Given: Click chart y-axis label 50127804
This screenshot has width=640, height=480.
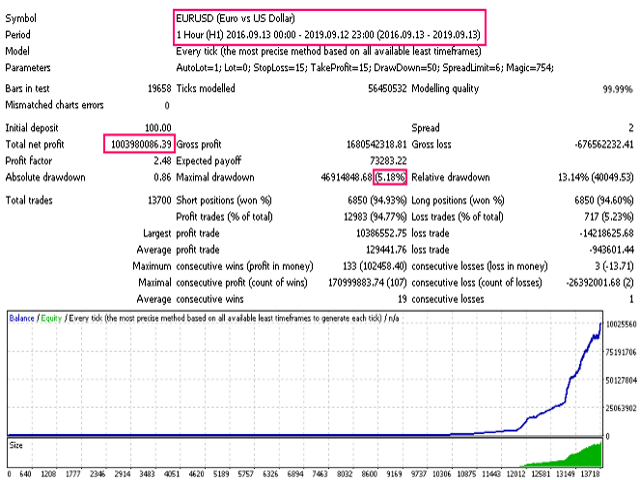Looking at the screenshot, I should pos(621,380).
